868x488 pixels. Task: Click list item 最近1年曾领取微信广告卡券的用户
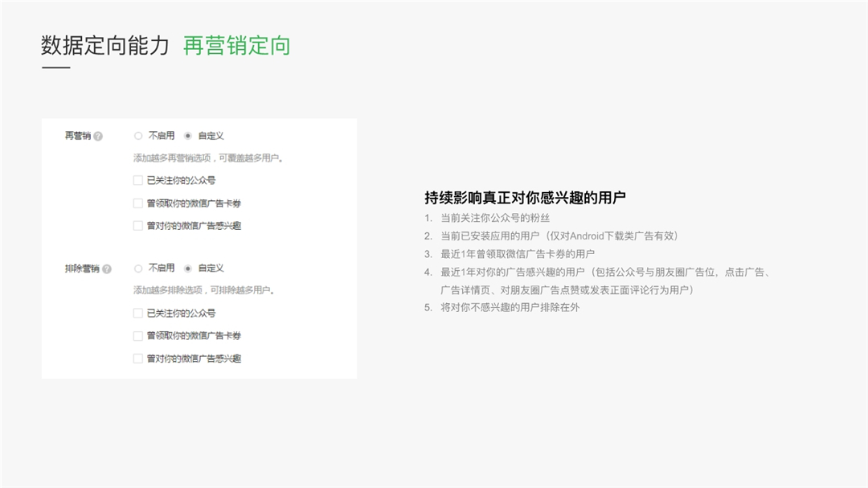click(518, 254)
